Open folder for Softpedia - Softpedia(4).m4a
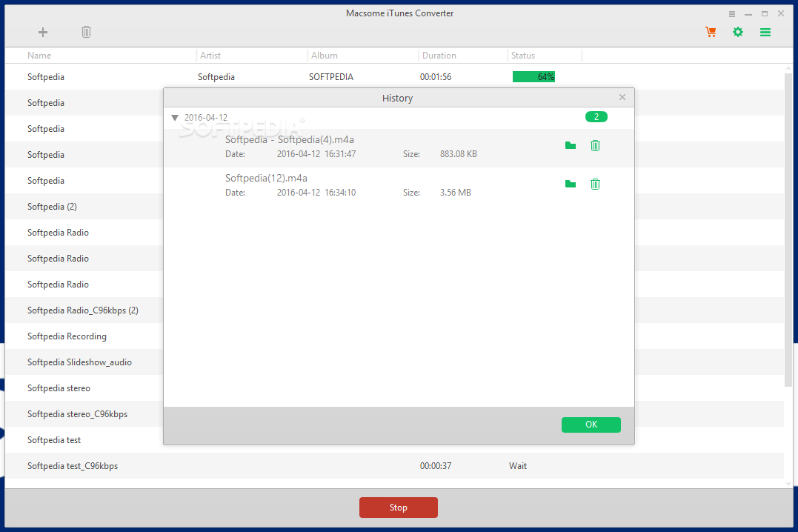The image size is (798, 532). (x=571, y=146)
